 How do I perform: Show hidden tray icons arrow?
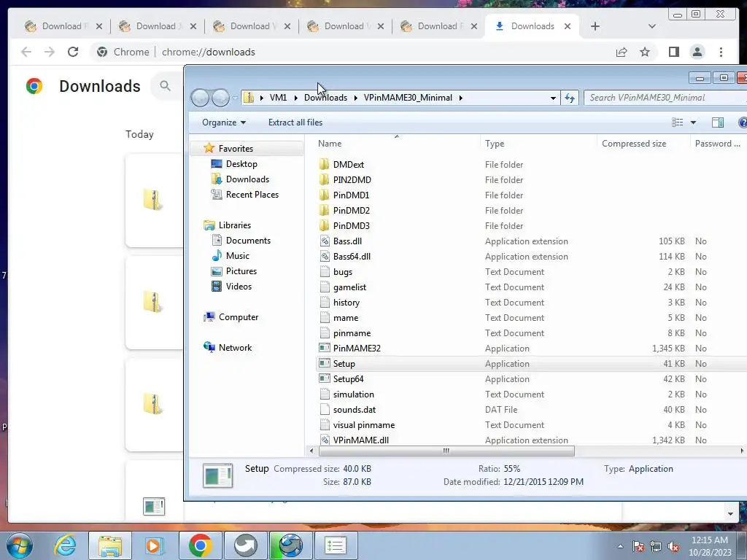(x=620, y=547)
